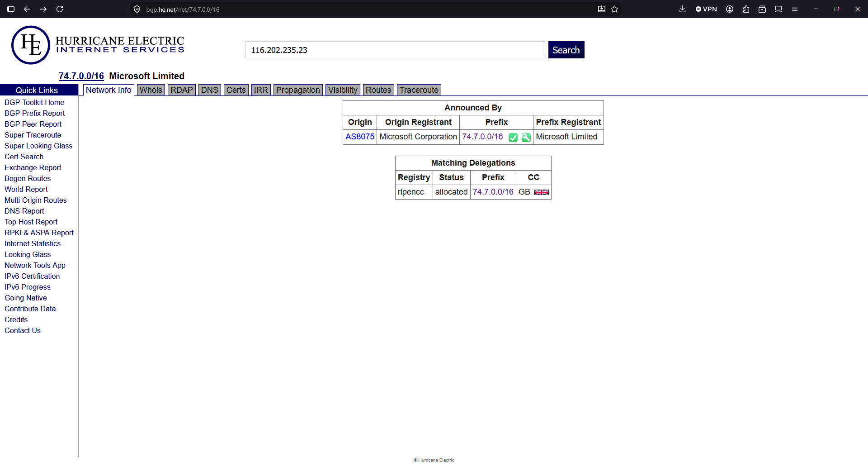This screenshot has height=467, width=868.
Task: Open Contribute Data link
Action: [x=30, y=309]
